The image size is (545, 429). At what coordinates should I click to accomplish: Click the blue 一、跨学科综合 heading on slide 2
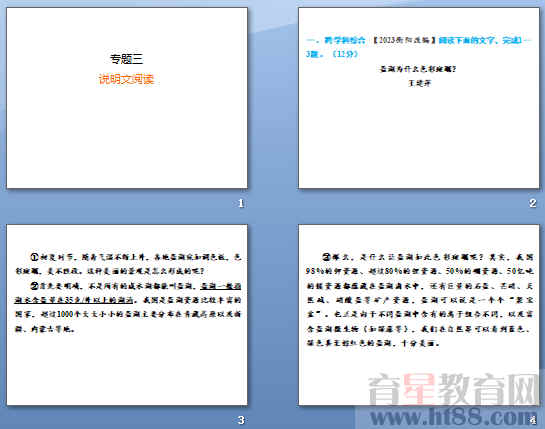(336, 40)
